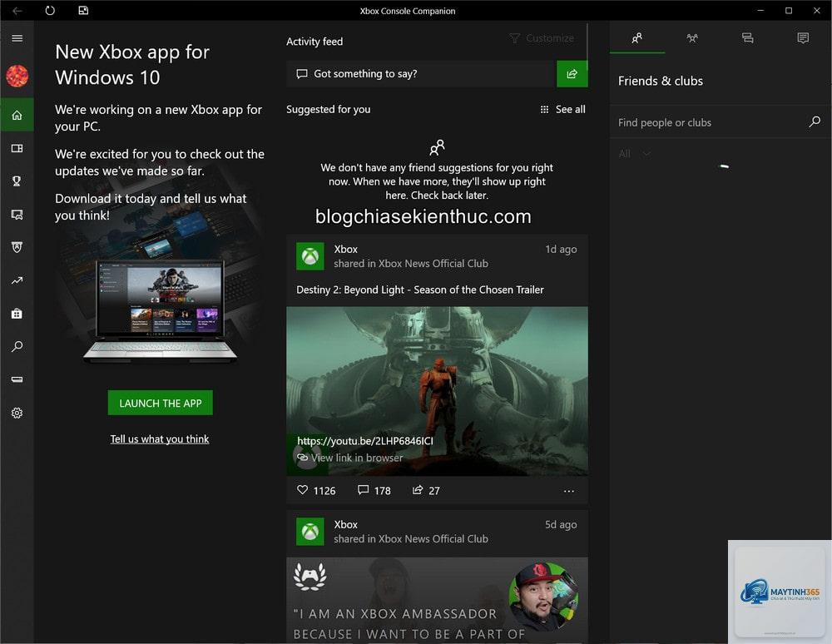Viewport: 832px width, 644px height.
Task: Click the Destiny 2 Beyond Light title text
Action: (419, 290)
